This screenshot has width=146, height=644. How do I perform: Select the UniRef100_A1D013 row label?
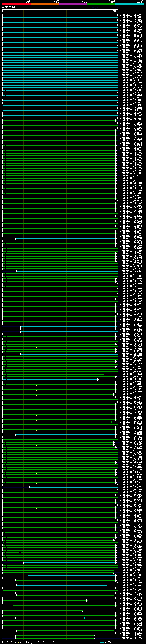131,394
